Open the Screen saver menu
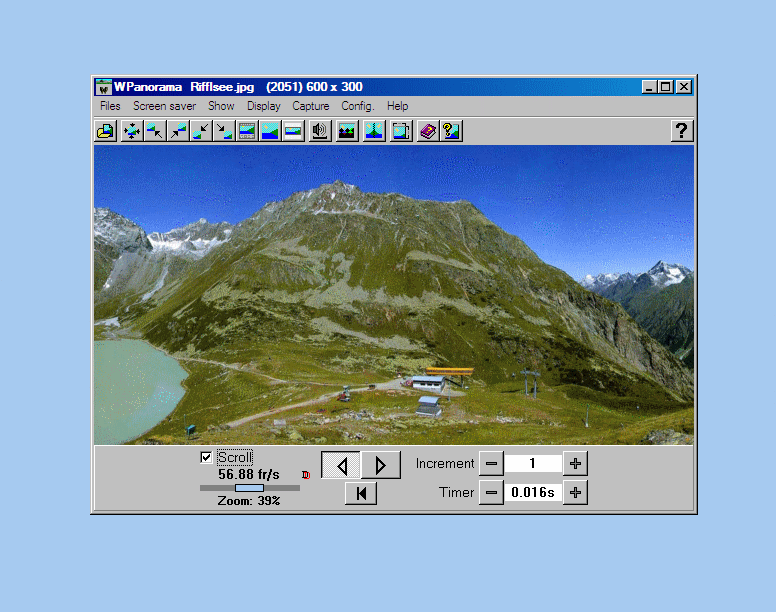The height and width of the screenshot is (612, 776). [164, 106]
